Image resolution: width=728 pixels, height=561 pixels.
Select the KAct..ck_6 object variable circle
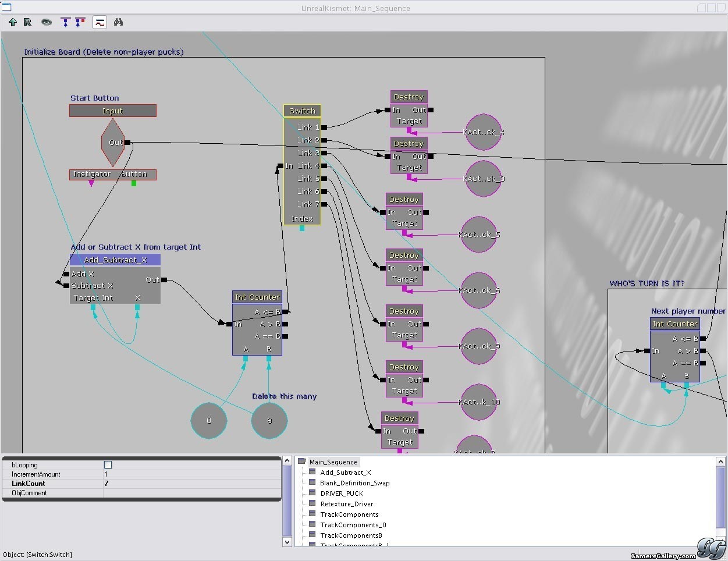pyautogui.click(x=479, y=290)
